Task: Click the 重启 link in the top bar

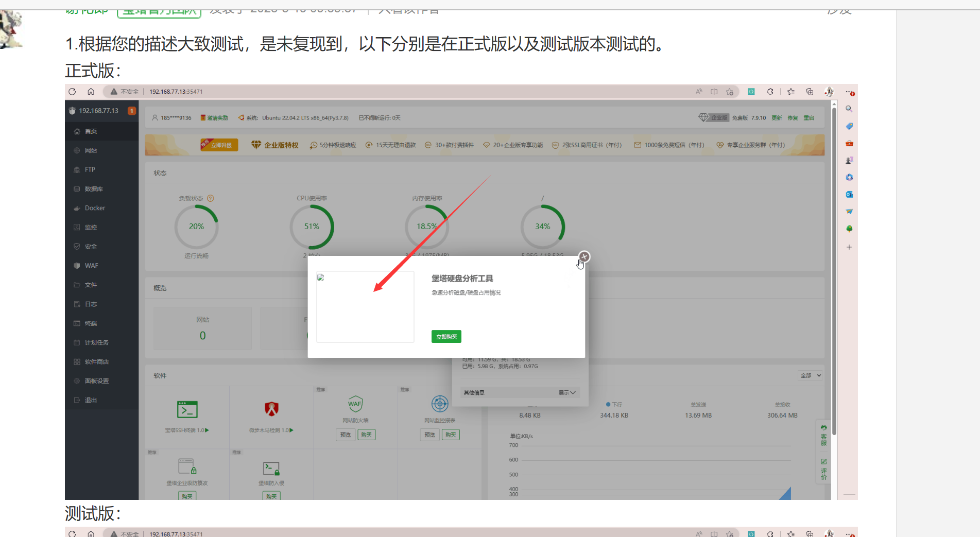Action: (x=809, y=118)
